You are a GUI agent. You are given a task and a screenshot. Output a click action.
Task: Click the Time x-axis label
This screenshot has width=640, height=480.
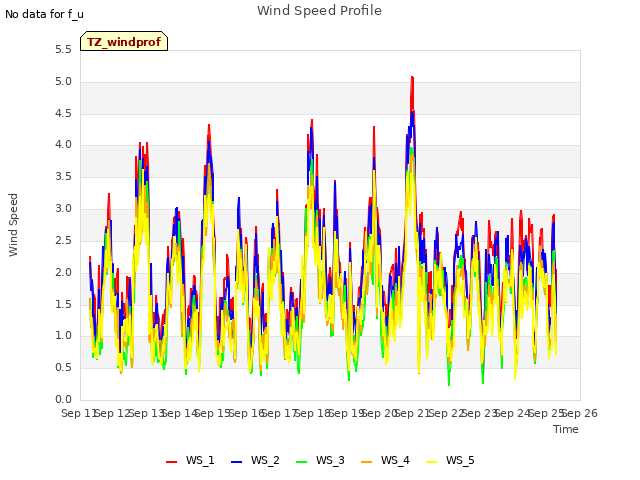click(x=566, y=429)
